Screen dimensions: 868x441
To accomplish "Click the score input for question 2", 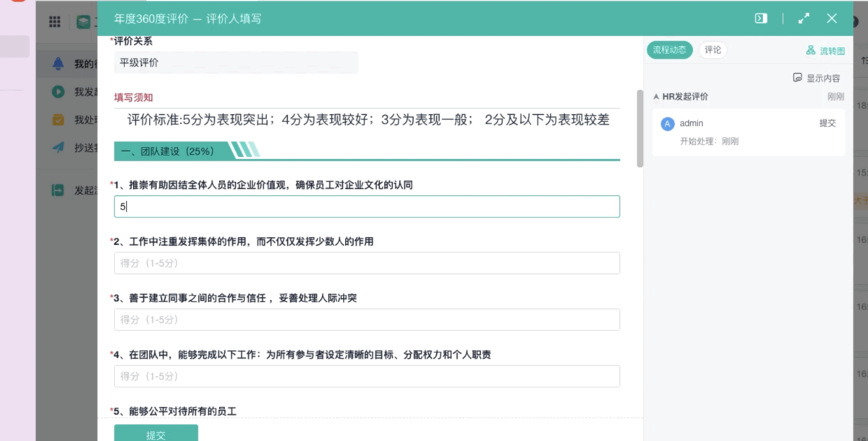I will 367,262.
